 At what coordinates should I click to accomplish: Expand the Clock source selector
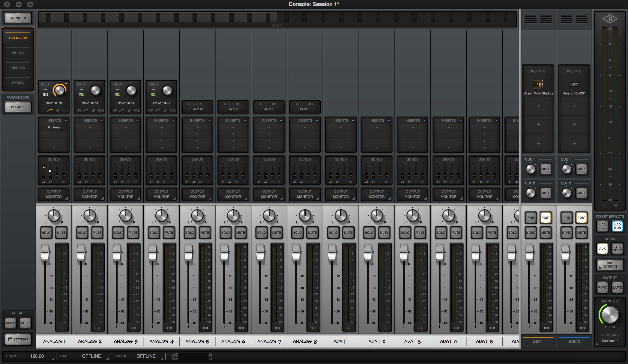pos(146,356)
